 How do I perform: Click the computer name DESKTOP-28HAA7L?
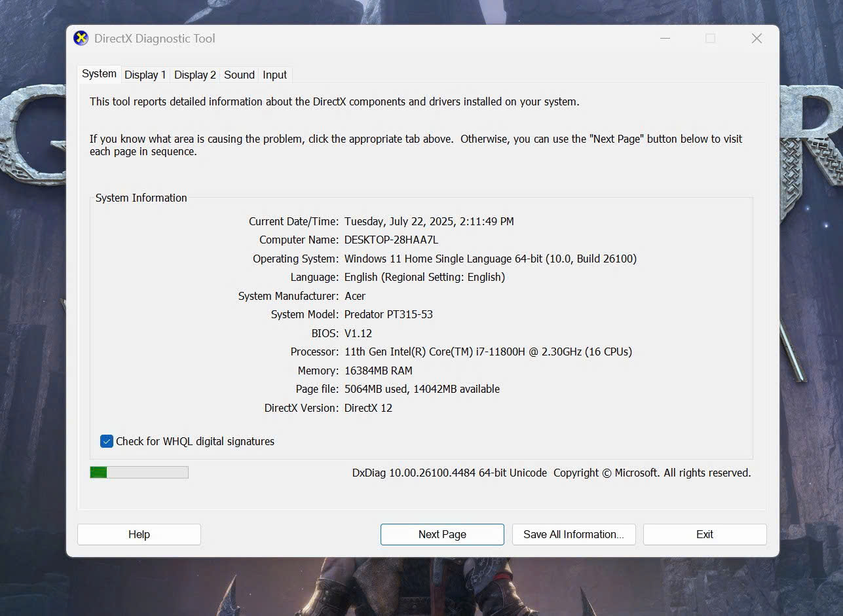[x=391, y=240]
